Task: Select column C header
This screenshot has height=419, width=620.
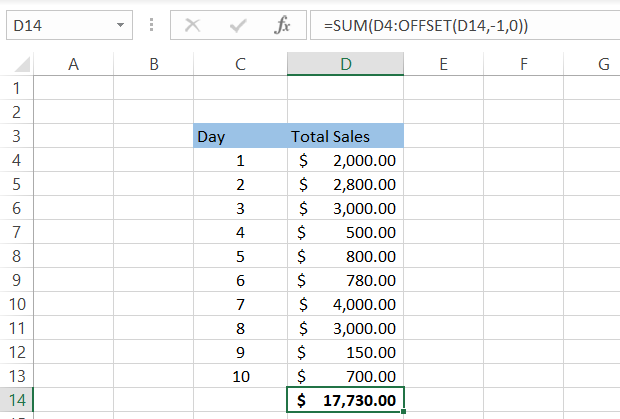Action: pyautogui.click(x=240, y=65)
